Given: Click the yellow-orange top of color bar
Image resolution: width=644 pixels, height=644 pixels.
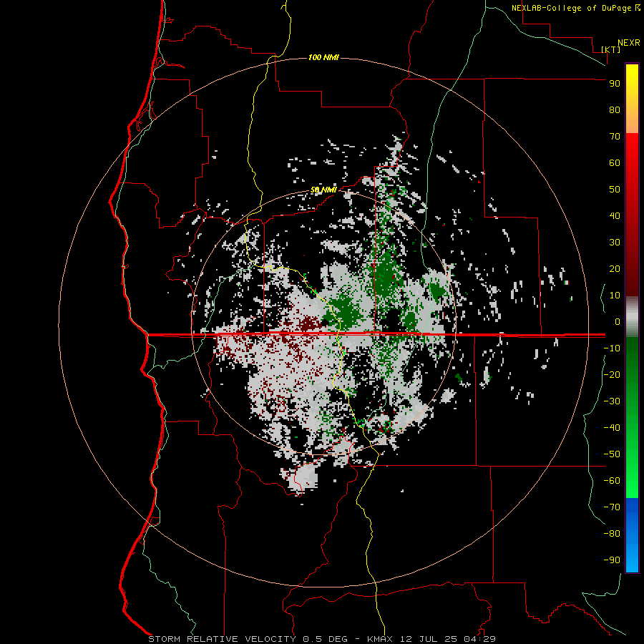Looking at the screenshot, I should click(x=632, y=99).
